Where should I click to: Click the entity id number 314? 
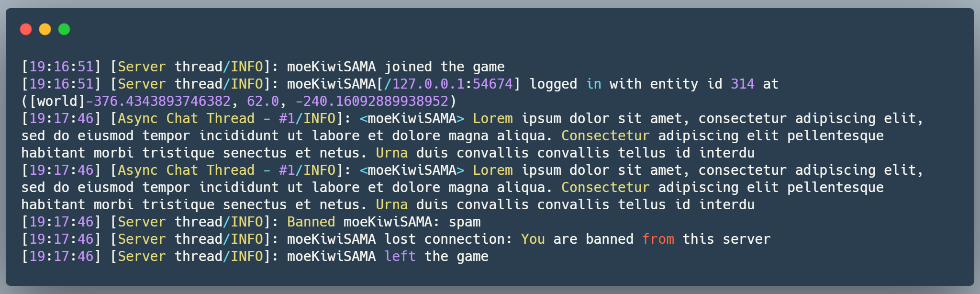click(742, 84)
